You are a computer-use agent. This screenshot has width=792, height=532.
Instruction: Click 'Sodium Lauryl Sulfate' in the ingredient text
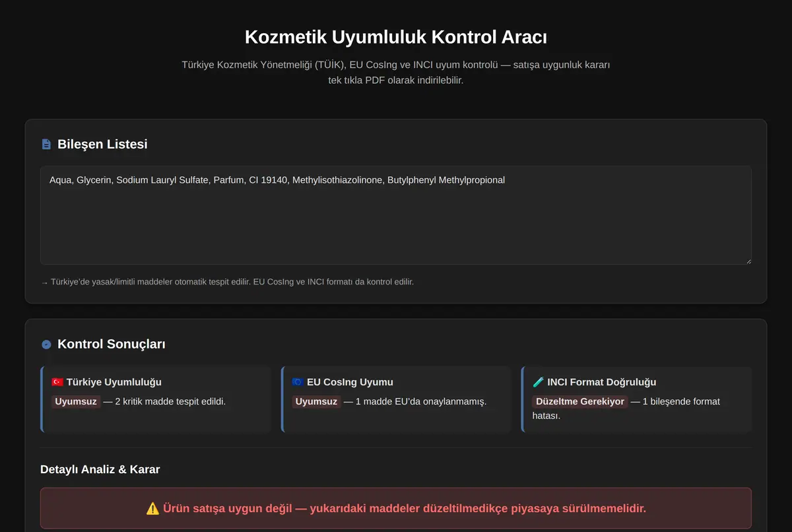162,180
